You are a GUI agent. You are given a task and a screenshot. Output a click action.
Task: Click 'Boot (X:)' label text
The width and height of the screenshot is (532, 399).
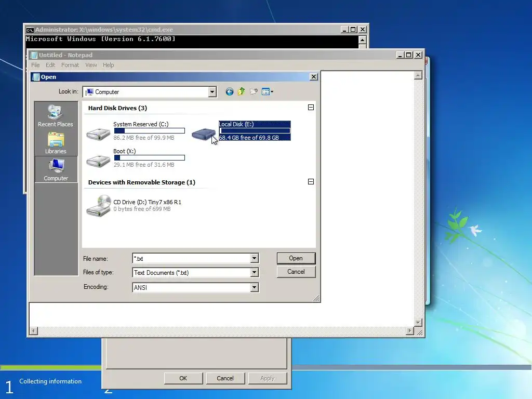click(125, 151)
